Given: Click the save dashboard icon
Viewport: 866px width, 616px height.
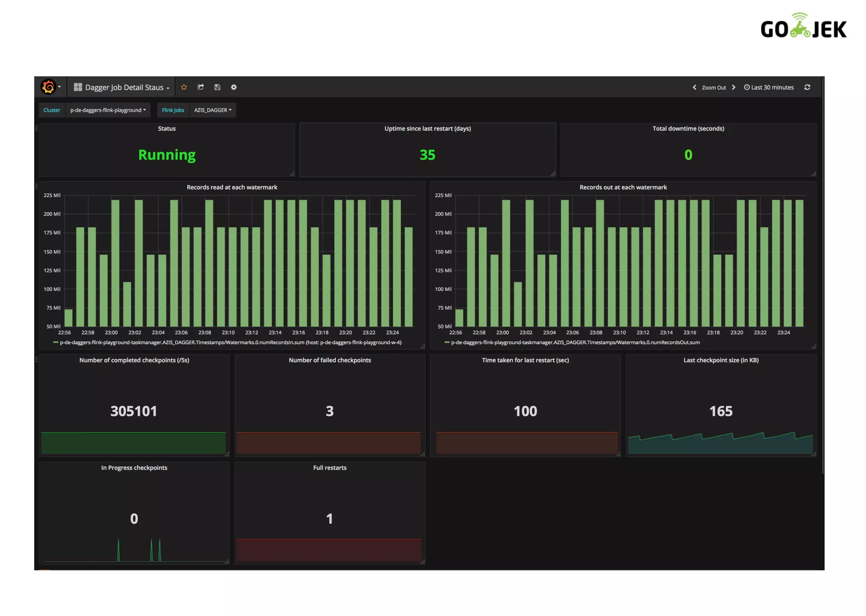Looking at the screenshot, I should (217, 87).
